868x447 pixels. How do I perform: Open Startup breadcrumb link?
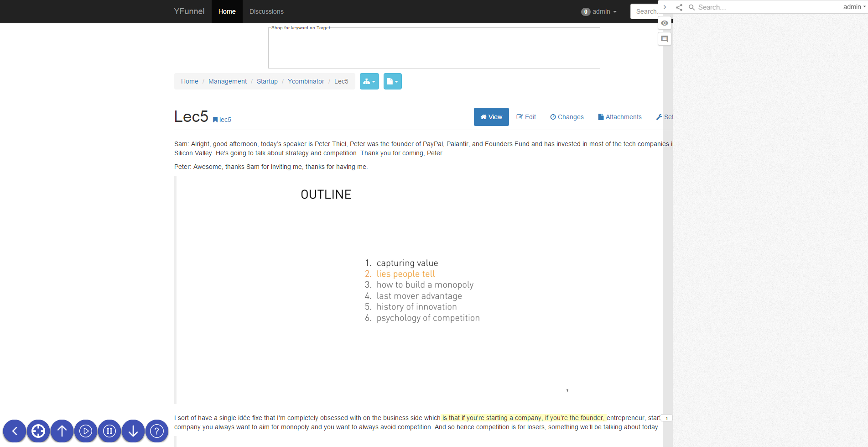(267, 81)
